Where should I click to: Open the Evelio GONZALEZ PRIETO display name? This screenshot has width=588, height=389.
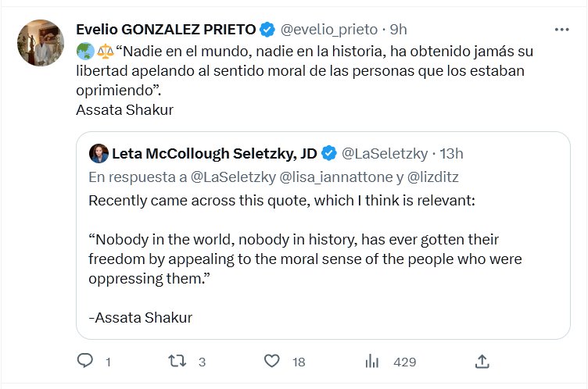166,30
